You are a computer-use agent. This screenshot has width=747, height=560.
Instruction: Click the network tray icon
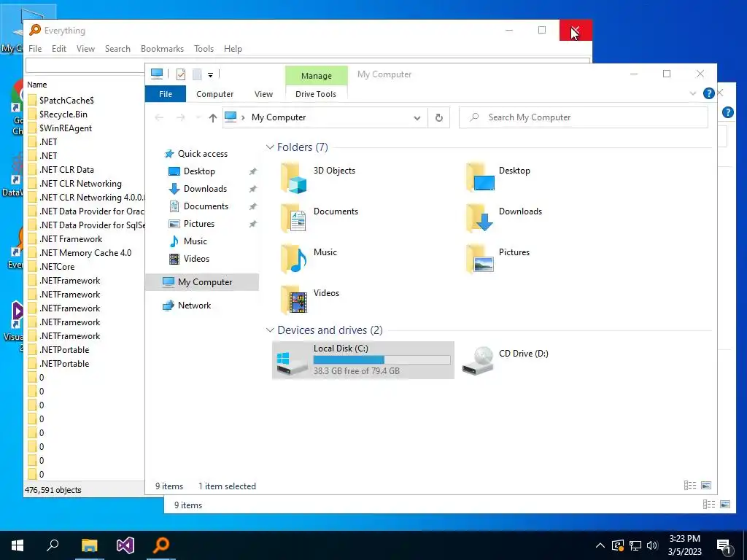pyautogui.click(x=635, y=545)
